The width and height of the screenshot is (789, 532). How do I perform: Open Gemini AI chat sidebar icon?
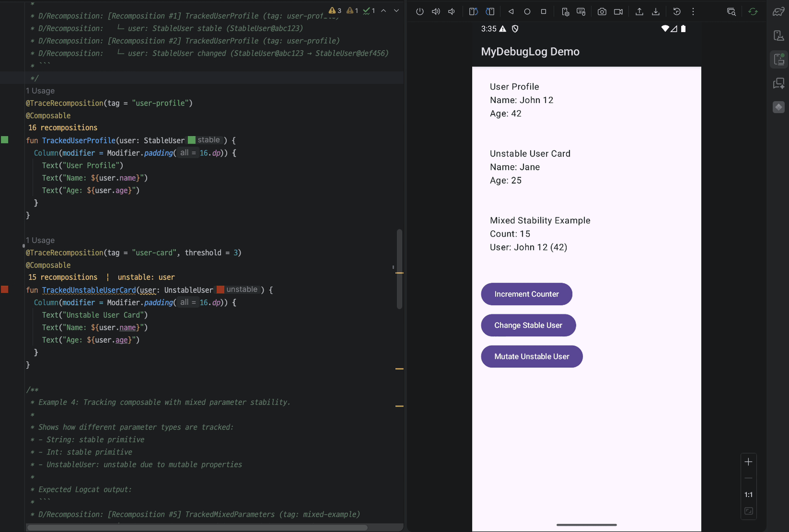click(779, 83)
